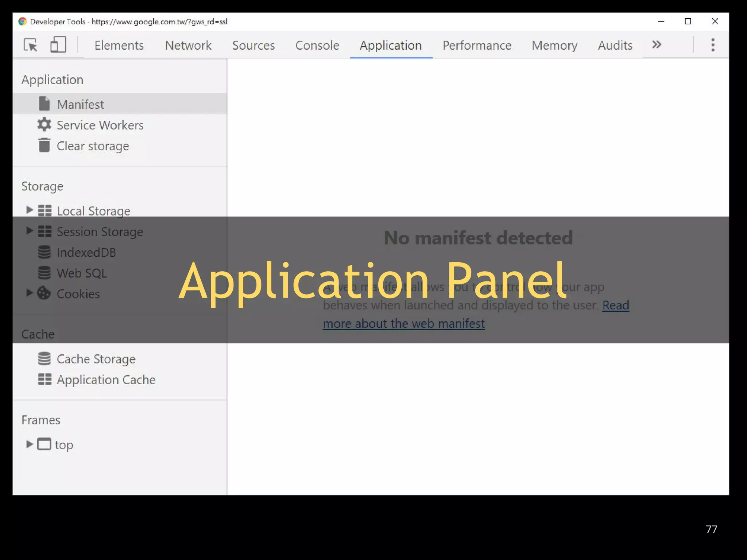Select Manifest in the Application sidebar
The width and height of the screenshot is (747, 560).
[80, 104]
